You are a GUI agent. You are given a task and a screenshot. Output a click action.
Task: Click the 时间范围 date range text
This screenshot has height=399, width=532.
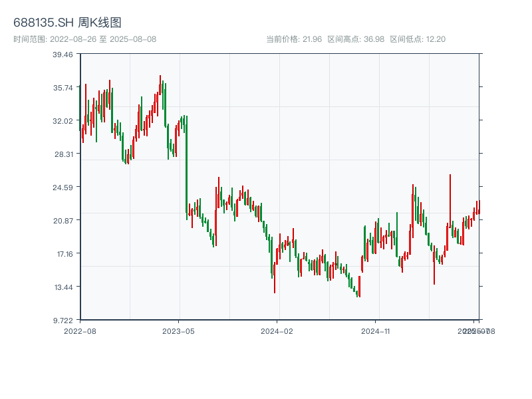point(84,39)
